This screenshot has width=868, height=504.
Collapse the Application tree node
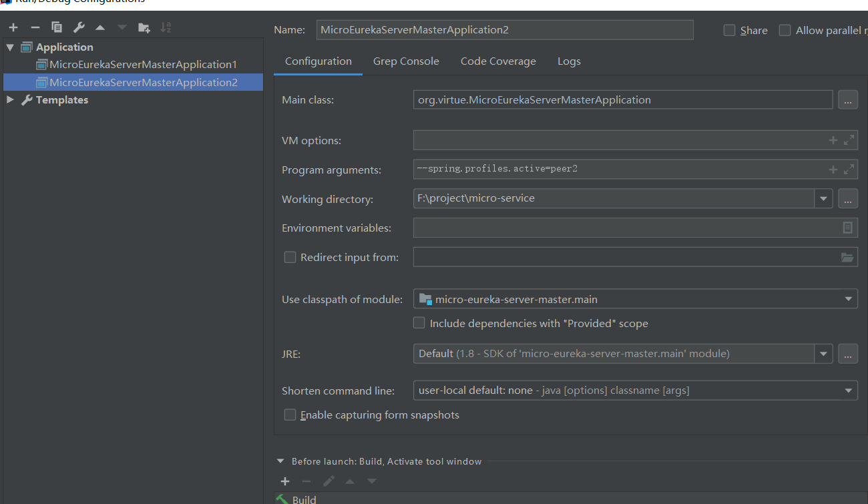pyautogui.click(x=10, y=47)
